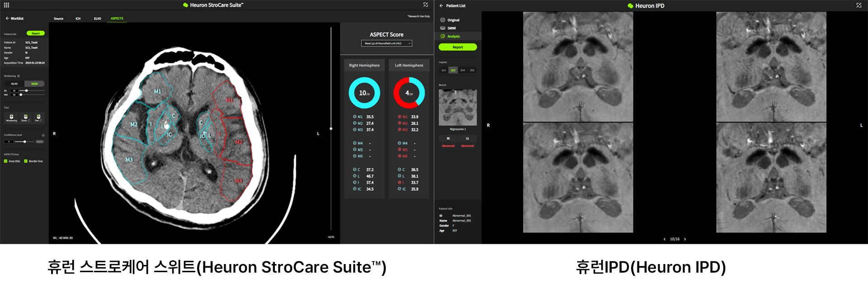Uncheck the Border line checkbox
The image size is (868, 288).
click(x=26, y=161)
